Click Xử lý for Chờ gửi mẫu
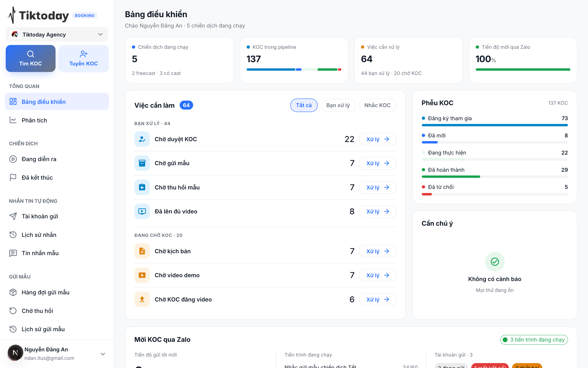Screen dimensions: 588x368 [x=378, y=163]
